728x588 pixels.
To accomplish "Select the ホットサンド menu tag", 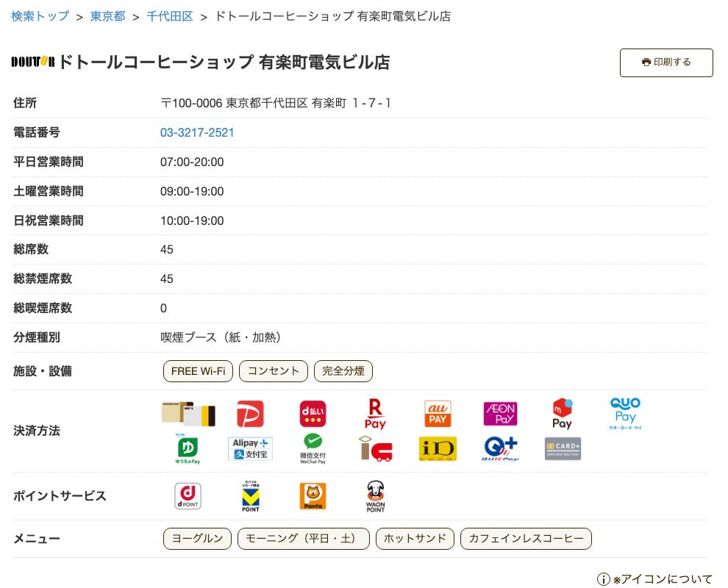I will pos(415,538).
